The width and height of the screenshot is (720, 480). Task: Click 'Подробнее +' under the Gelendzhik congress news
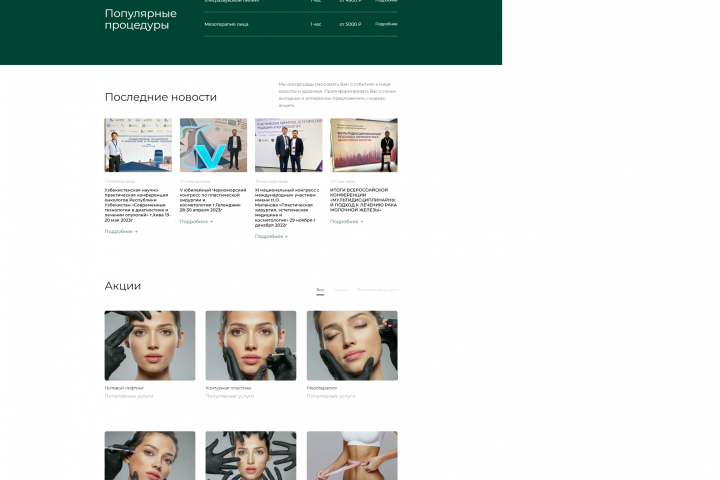(197, 221)
